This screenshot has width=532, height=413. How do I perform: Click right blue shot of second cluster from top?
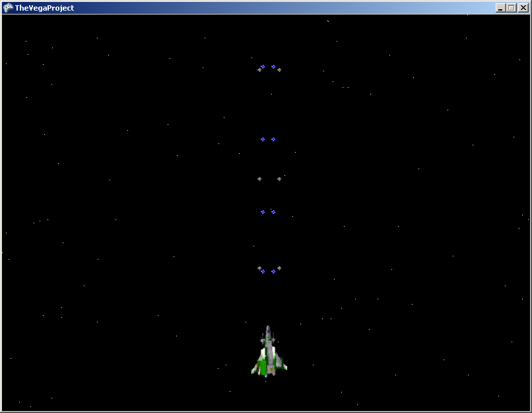coord(273,139)
